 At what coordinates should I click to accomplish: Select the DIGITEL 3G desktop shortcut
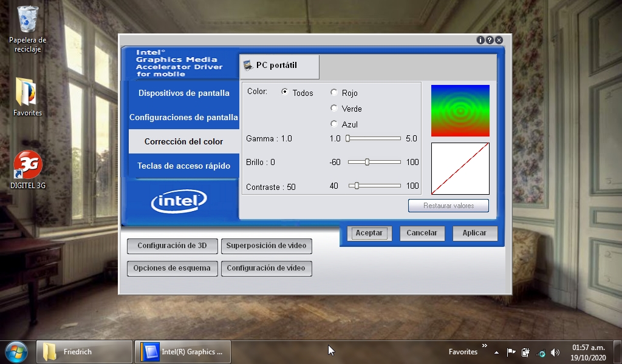pyautogui.click(x=28, y=169)
